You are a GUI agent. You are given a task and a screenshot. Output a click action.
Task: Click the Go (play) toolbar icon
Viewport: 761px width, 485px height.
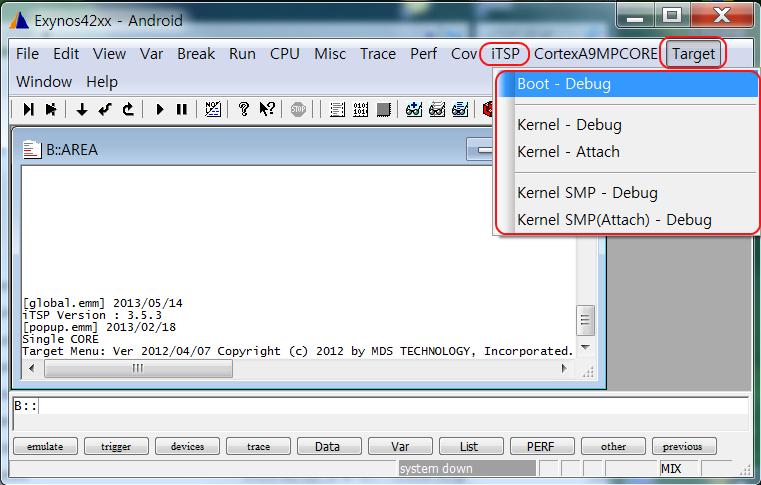pyautogui.click(x=160, y=110)
